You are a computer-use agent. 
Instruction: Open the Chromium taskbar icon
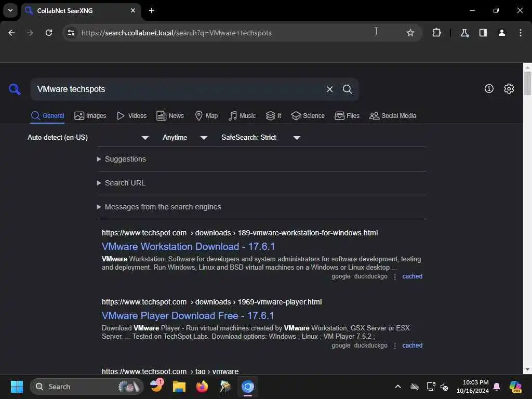pyautogui.click(x=248, y=387)
